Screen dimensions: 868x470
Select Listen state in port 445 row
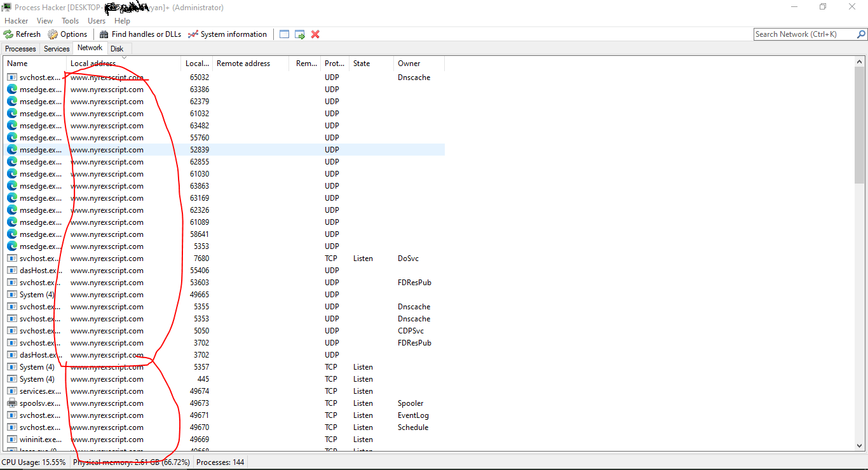tap(363, 379)
